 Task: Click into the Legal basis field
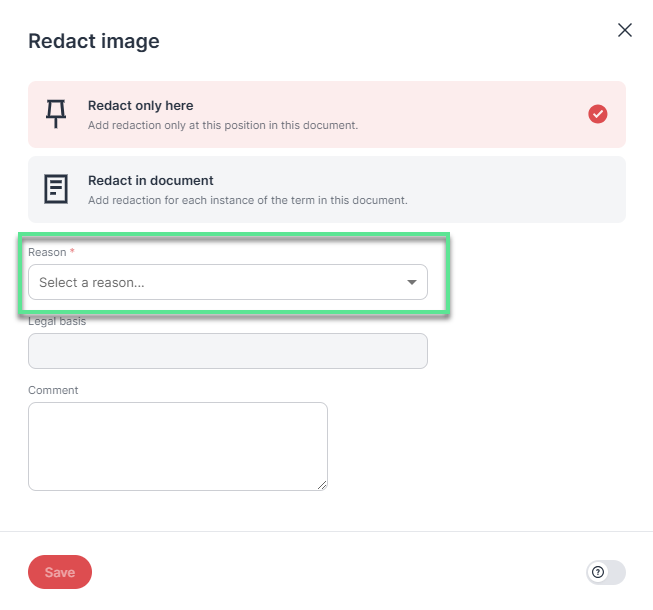click(x=228, y=351)
